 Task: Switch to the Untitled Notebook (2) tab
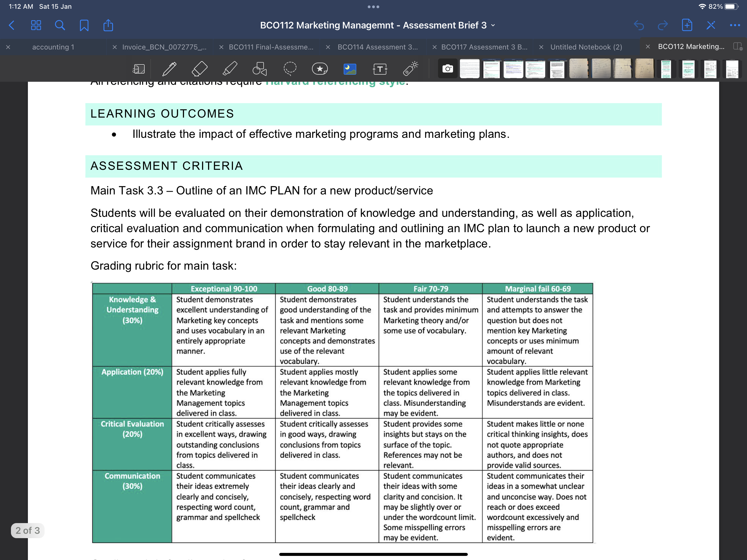pyautogui.click(x=586, y=47)
